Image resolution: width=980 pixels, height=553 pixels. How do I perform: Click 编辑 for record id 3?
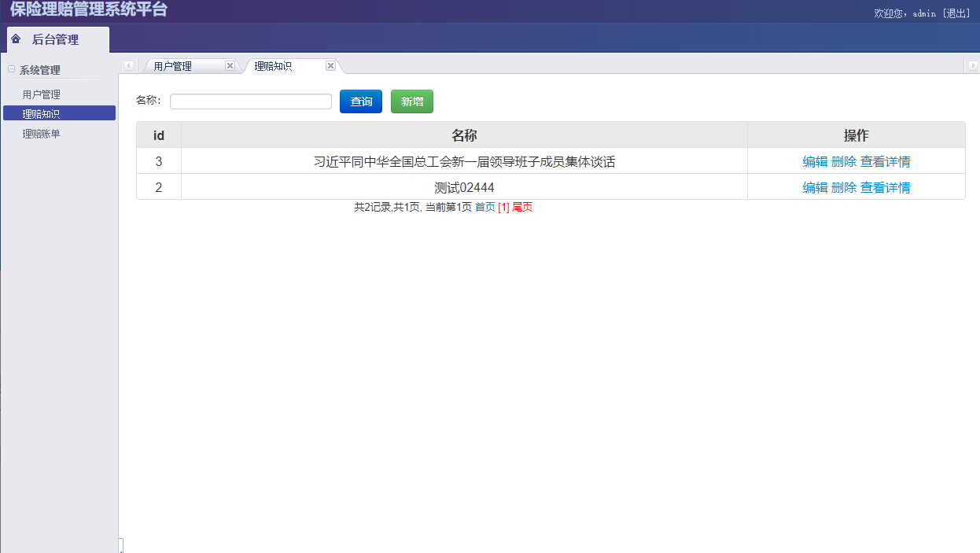(815, 161)
